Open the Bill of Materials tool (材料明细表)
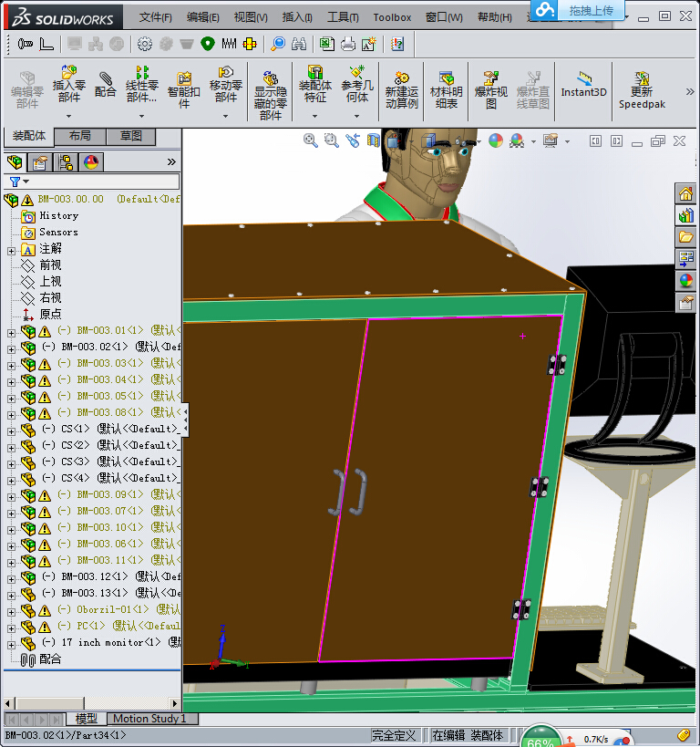This screenshot has height=747, width=700. pyautogui.click(x=447, y=90)
